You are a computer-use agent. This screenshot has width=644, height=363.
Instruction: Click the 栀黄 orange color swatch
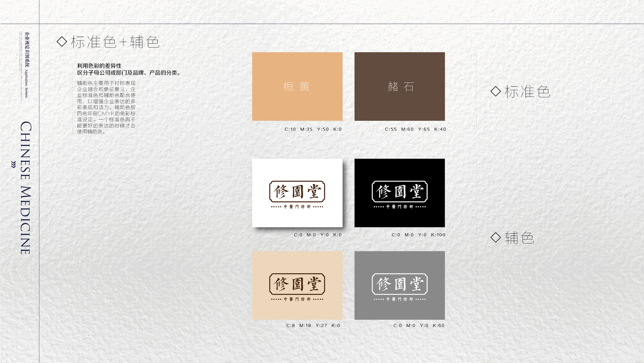point(297,86)
